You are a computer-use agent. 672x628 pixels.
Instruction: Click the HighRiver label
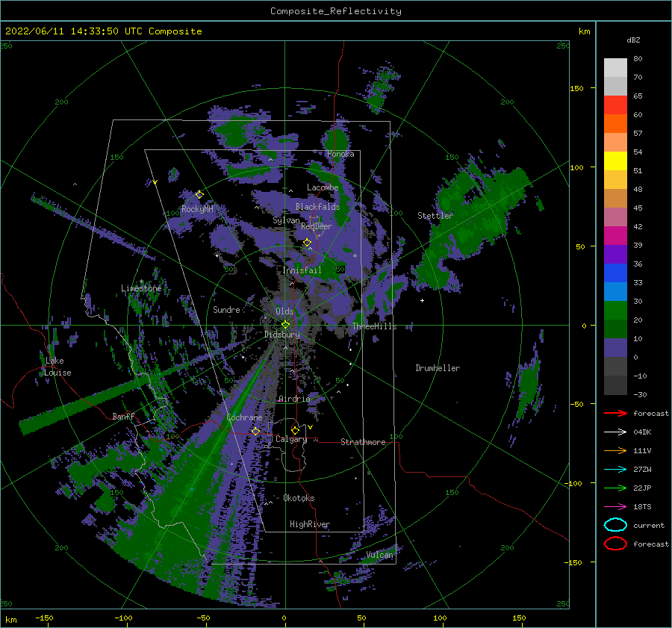(310, 524)
